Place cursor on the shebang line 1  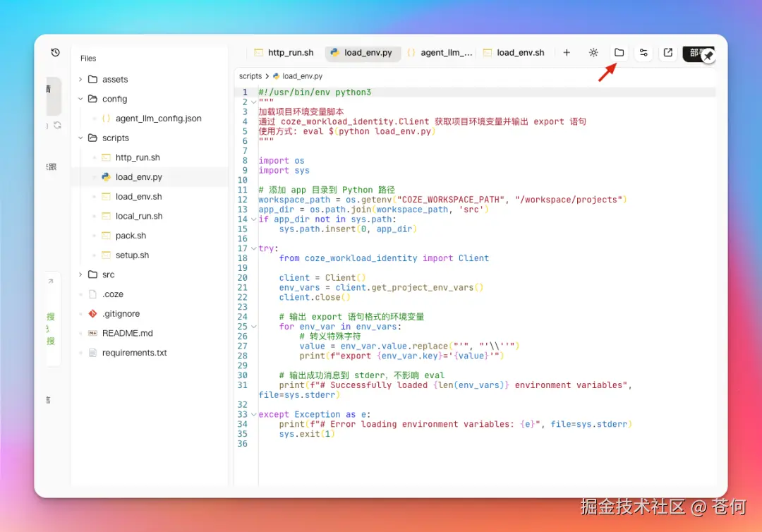[x=315, y=92]
